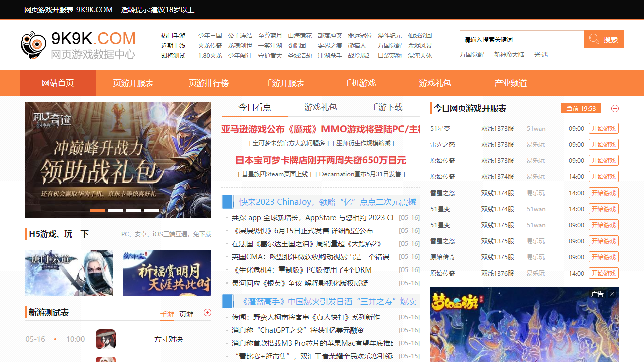Click 开始游戏 for 原始传奇 双线1374服
The height and width of the screenshot is (362, 644).
604,176
